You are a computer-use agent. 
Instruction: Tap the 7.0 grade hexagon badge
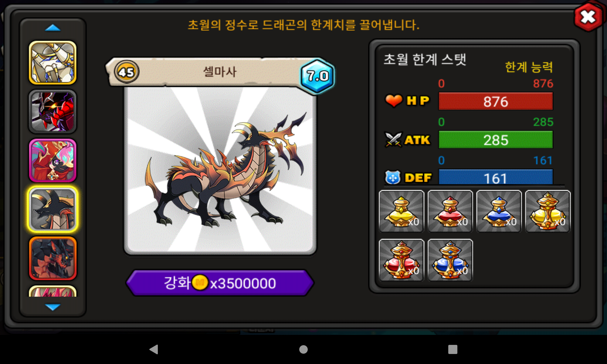coord(317,76)
